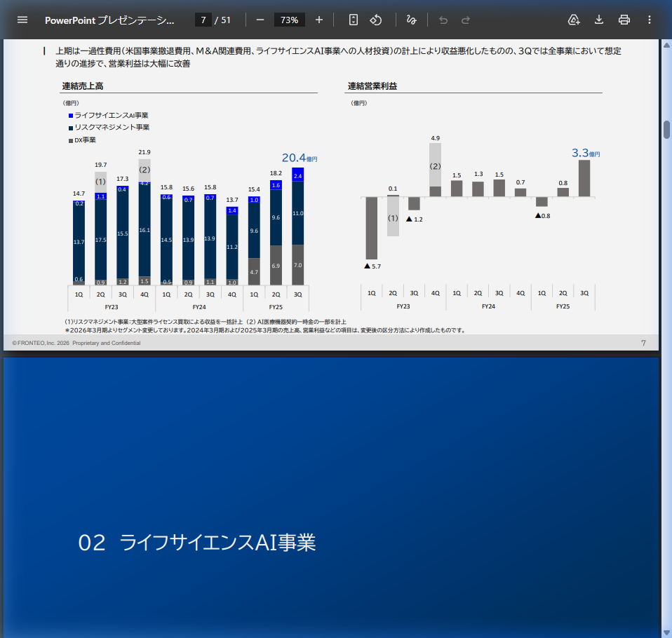
Task: Open the more options menu
Action: coord(649,20)
